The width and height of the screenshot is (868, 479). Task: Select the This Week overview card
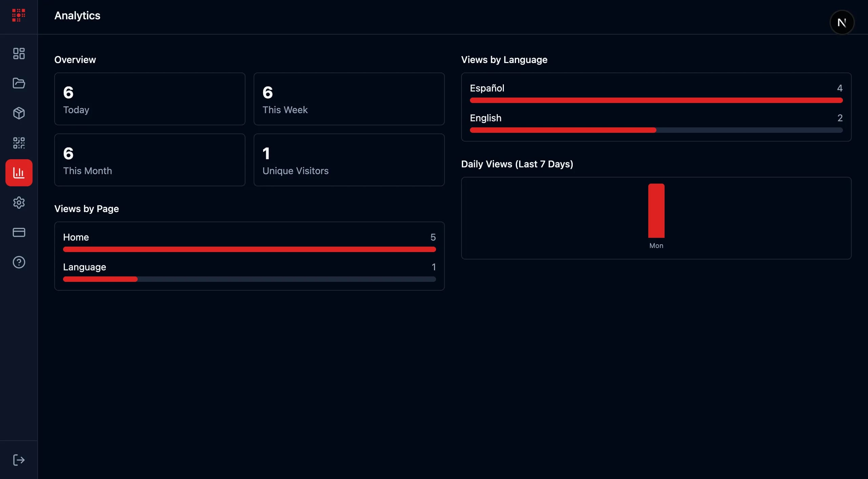tap(349, 99)
